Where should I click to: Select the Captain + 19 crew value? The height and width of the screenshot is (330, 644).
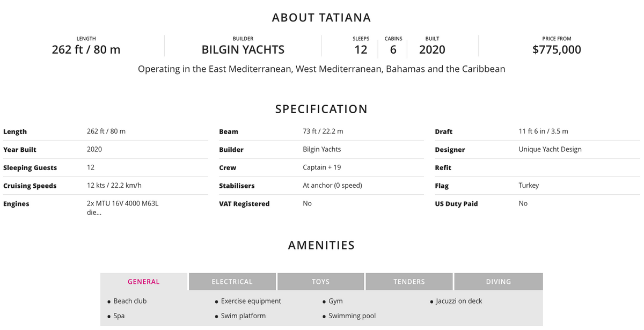click(321, 167)
